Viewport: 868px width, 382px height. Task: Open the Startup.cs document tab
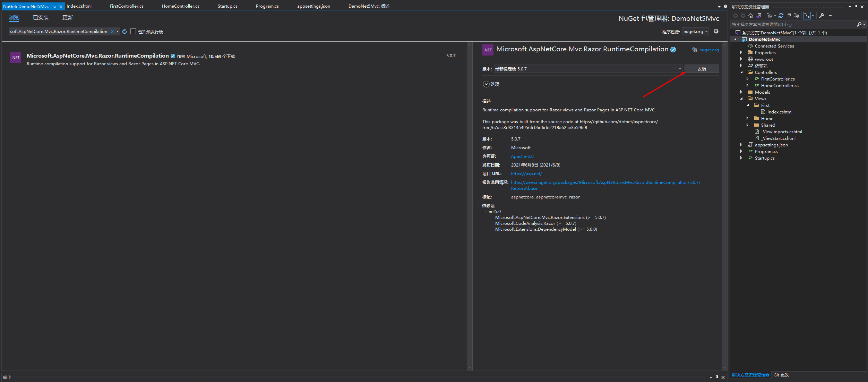pos(227,6)
